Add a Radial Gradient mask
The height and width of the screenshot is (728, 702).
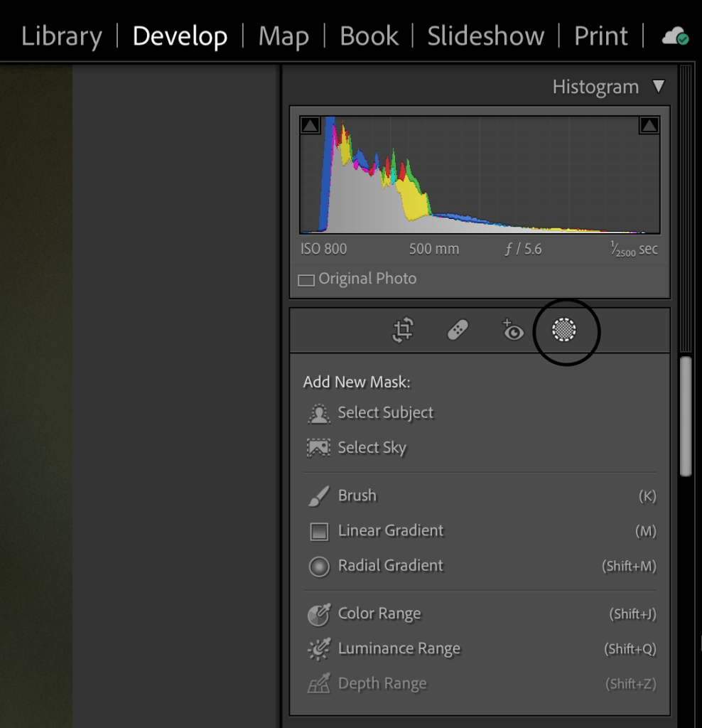click(390, 566)
